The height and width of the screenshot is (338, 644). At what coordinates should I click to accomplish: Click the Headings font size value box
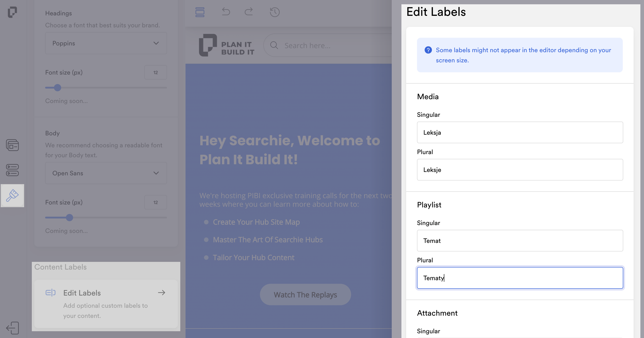click(x=155, y=72)
